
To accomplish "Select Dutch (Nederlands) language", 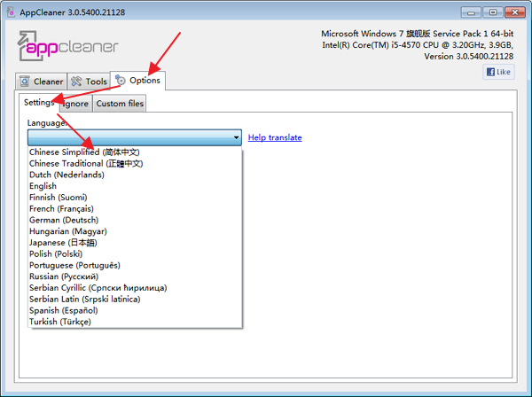I will click(135, 175).
